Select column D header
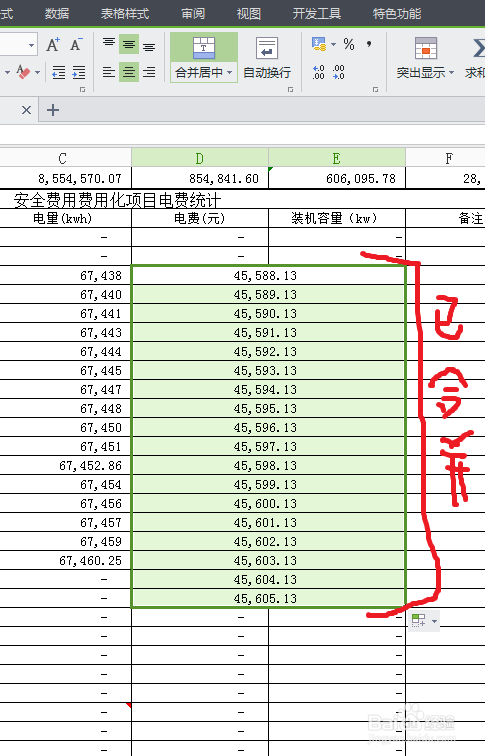The width and height of the screenshot is (485, 756). [x=200, y=158]
